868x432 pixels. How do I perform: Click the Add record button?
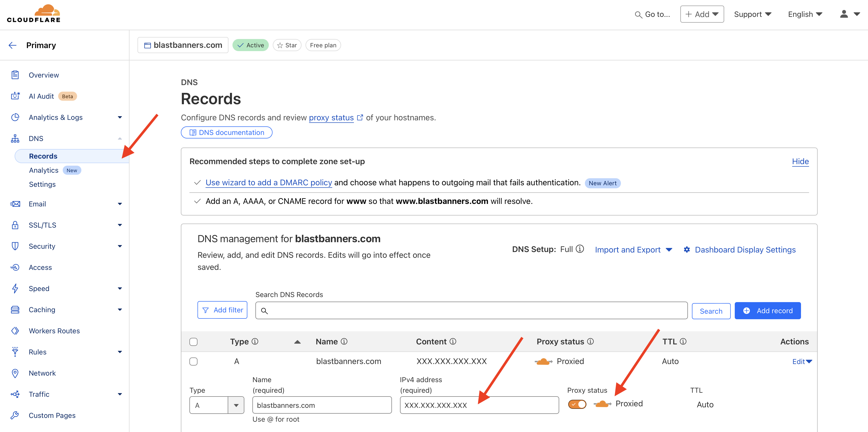767,310
